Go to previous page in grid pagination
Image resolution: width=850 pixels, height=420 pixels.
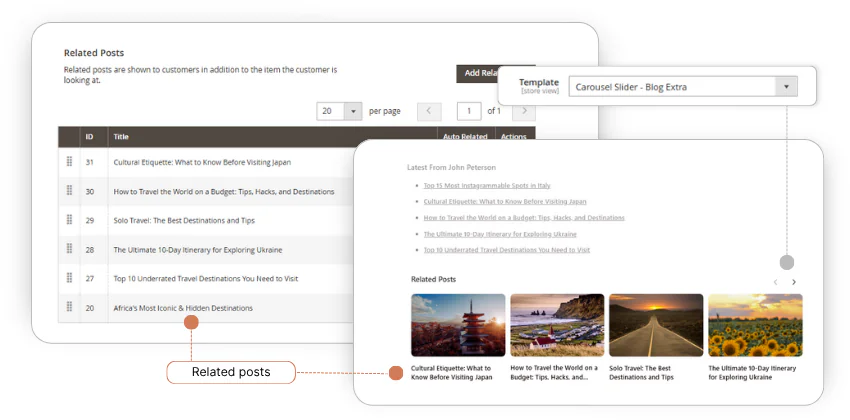[429, 110]
